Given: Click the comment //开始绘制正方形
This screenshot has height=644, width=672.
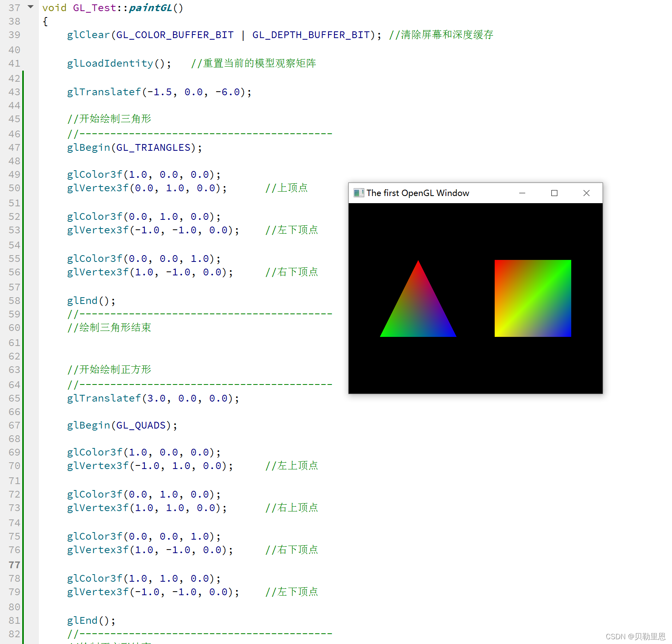Looking at the screenshot, I should point(109,370).
